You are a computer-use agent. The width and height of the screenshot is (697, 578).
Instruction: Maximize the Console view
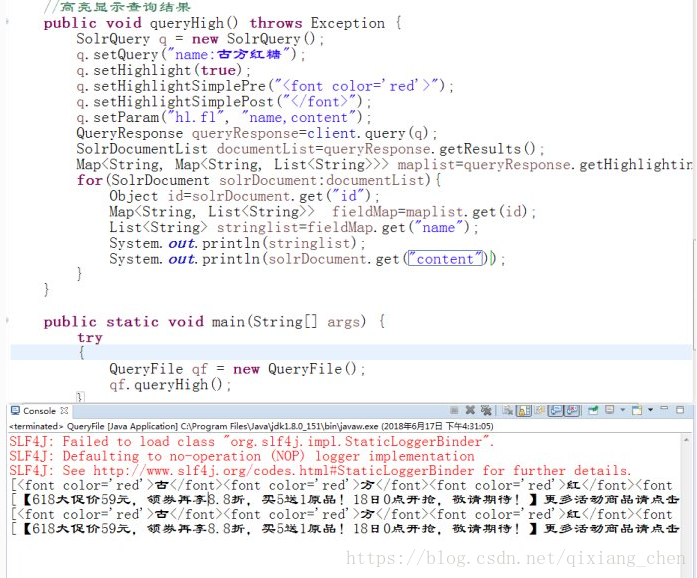[x=680, y=409]
